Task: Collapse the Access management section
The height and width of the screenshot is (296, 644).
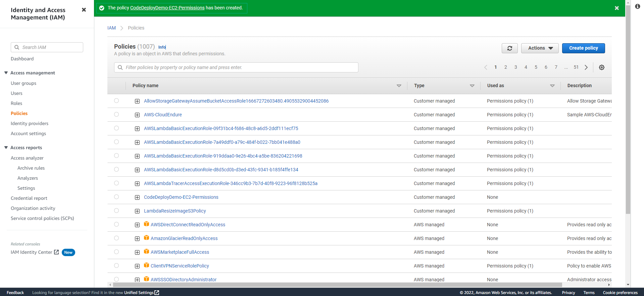Action: pyautogui.click(x=6, y=73)
